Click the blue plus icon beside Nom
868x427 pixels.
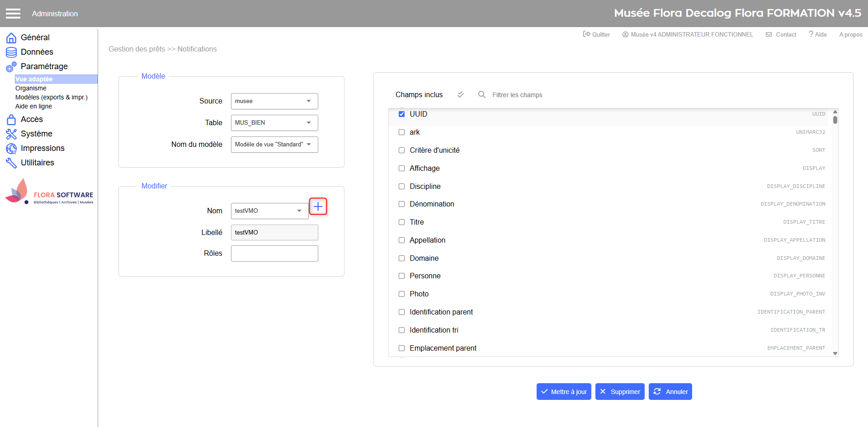point(318,207)
